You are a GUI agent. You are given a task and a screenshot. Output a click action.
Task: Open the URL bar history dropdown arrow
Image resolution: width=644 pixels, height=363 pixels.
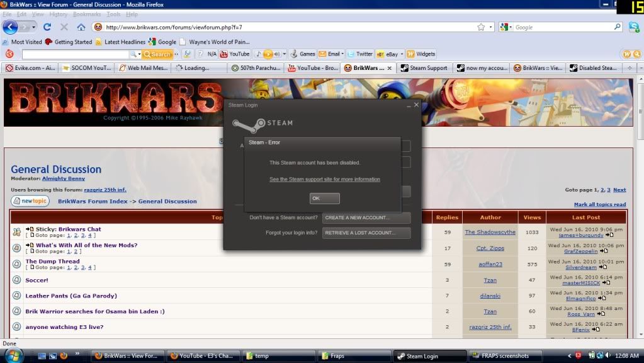click(491, 27)
